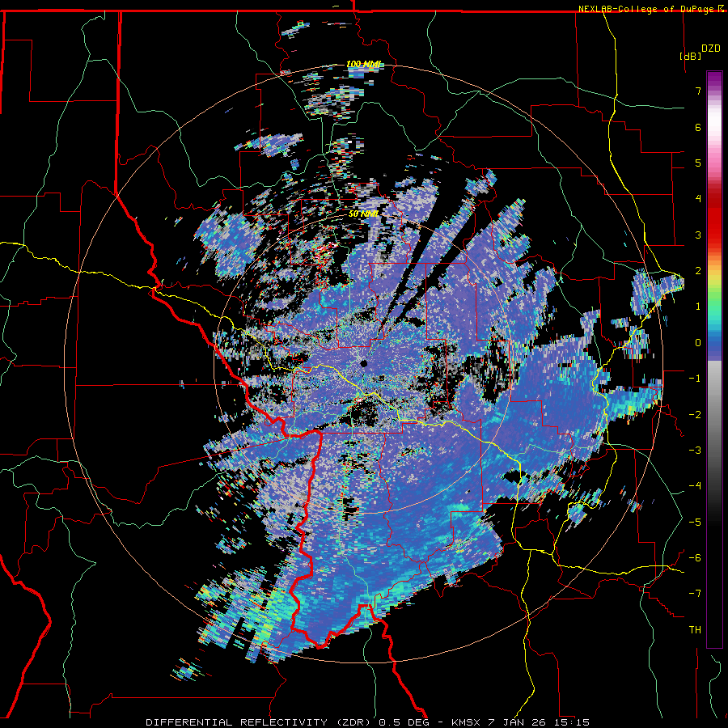This screenshot has width=728, height=728.
Task: Click the [dB] unit label
Action: pyautogui.click(x=691, y=56)
